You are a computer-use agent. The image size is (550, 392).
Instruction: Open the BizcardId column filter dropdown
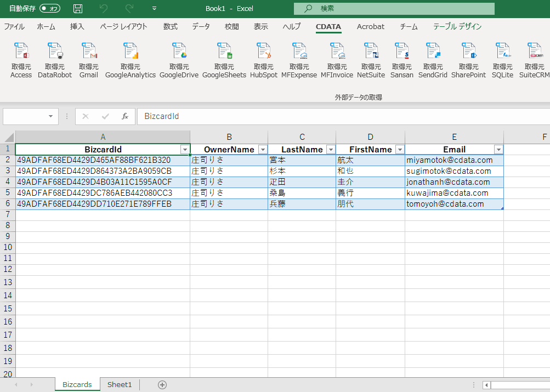185,150
